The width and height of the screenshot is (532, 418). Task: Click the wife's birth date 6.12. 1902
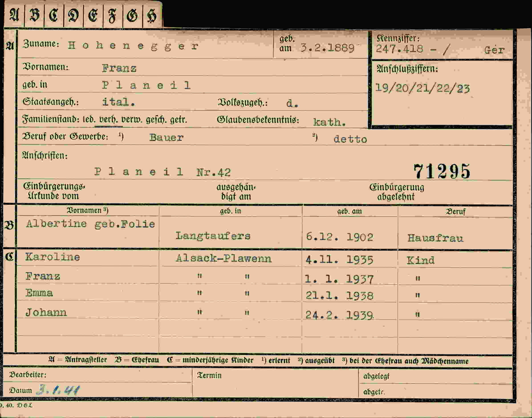click(x=340, y=237)
